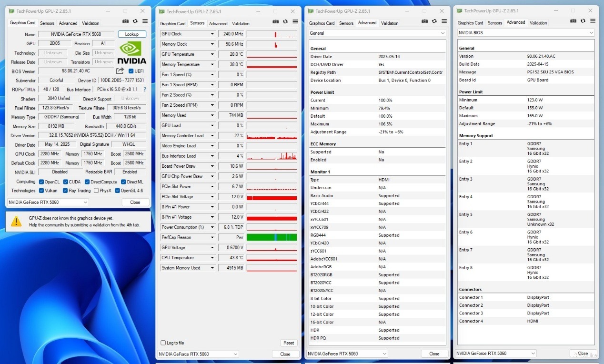Click the Reset button in Sensors window
The width and height of the screenshot is (604, 364).
[x=289, y=343]
